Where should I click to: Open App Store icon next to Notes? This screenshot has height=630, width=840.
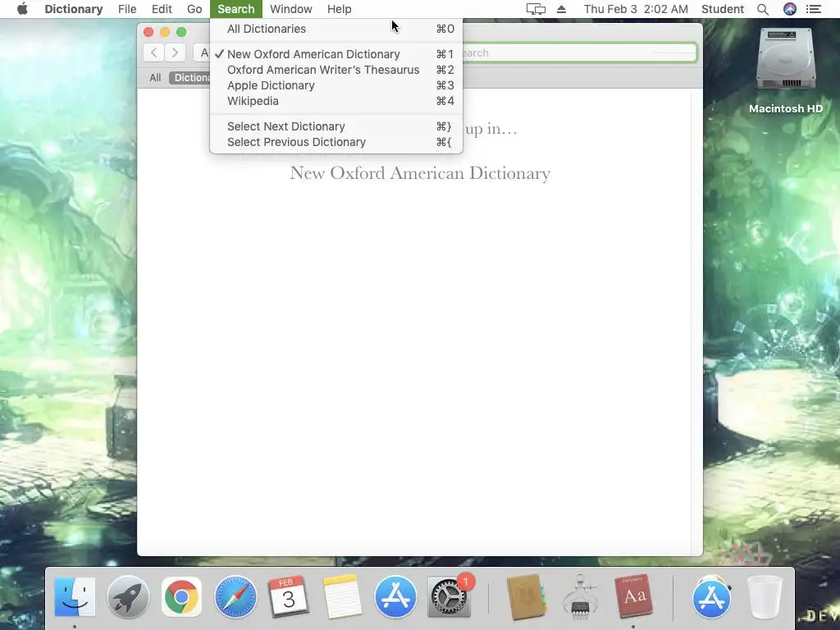pos(395,597)
